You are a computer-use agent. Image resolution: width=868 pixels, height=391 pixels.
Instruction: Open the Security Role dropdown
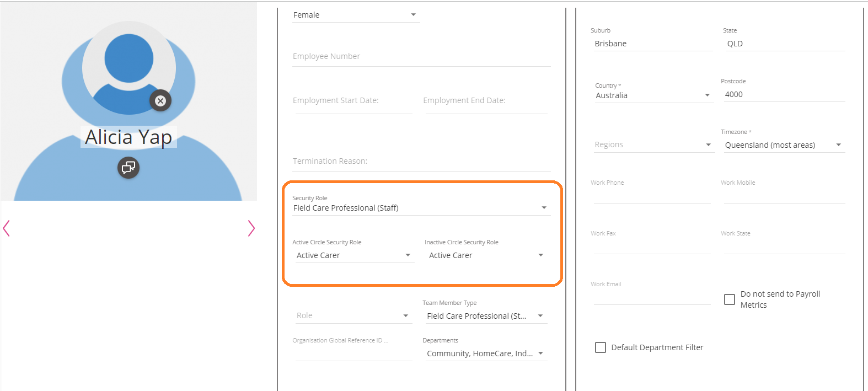[x=421, y=208]
